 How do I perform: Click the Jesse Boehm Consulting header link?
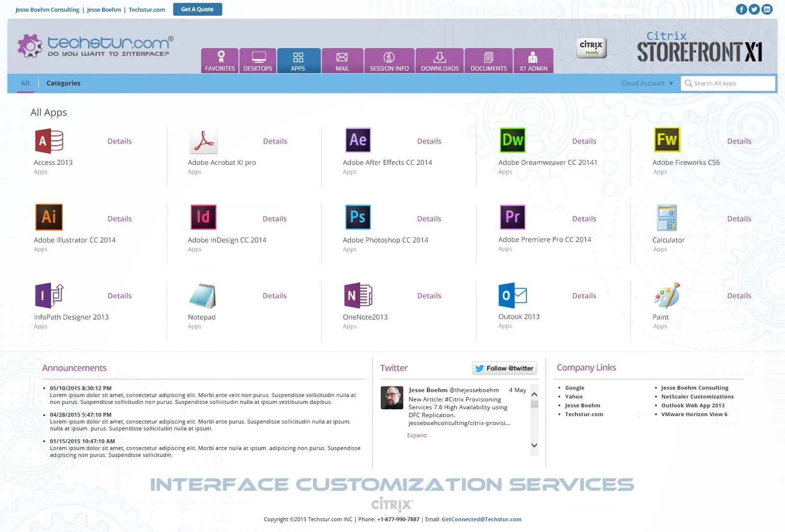pyautogui.click(x=47, y=10)
